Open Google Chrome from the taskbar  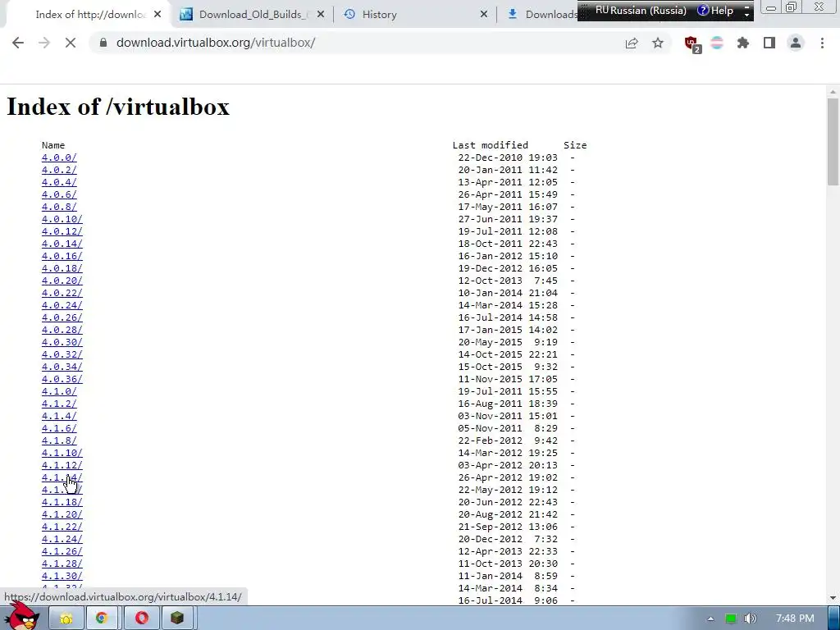[x=101, y=619]
